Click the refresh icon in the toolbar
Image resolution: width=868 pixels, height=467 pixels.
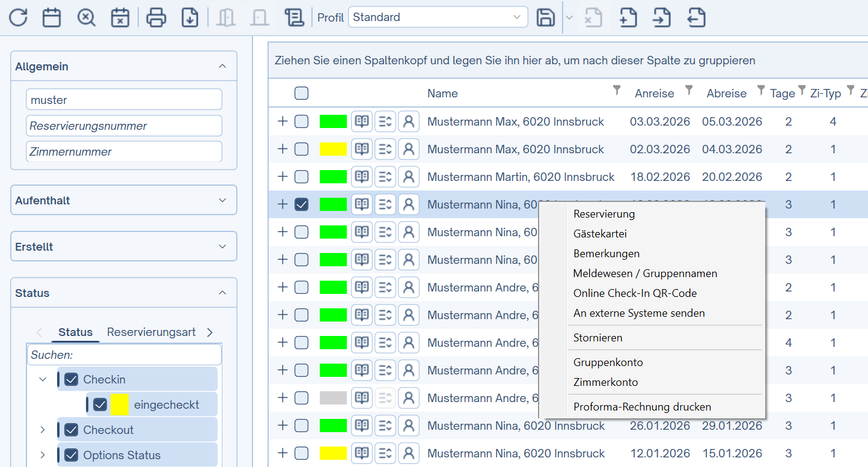(18, 17)
